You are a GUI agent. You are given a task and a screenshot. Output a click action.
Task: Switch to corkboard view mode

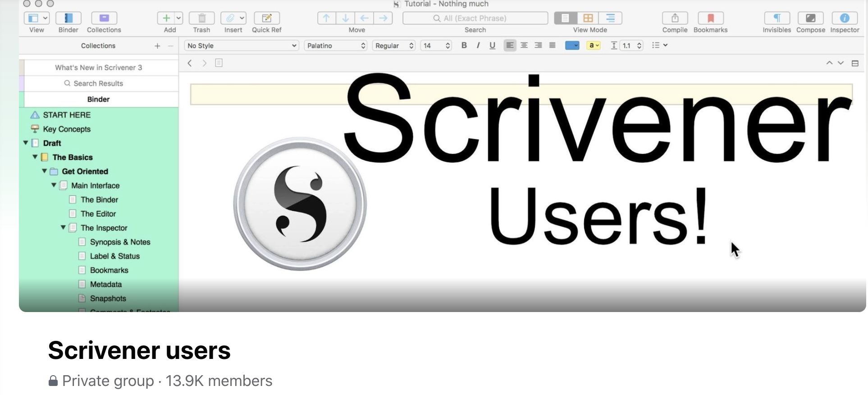(x=588, y=18)
